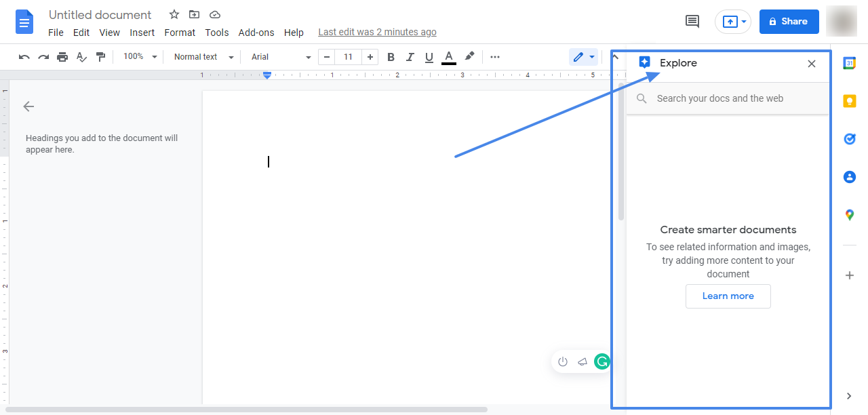Close the Explore panel
Image resolution: width=868 pixels, height=415 pixels.
[812, 64]
